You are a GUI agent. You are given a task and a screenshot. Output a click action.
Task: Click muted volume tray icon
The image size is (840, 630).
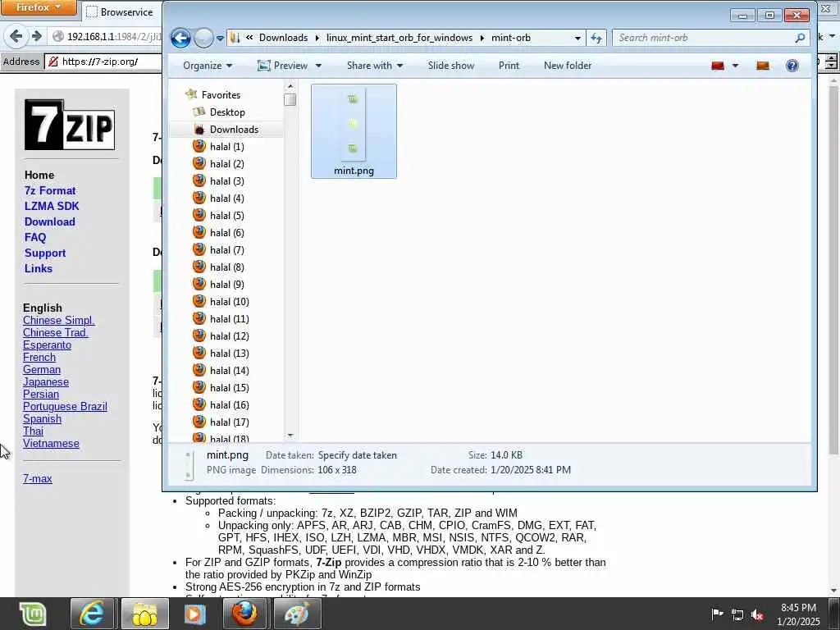click(757, 614)
